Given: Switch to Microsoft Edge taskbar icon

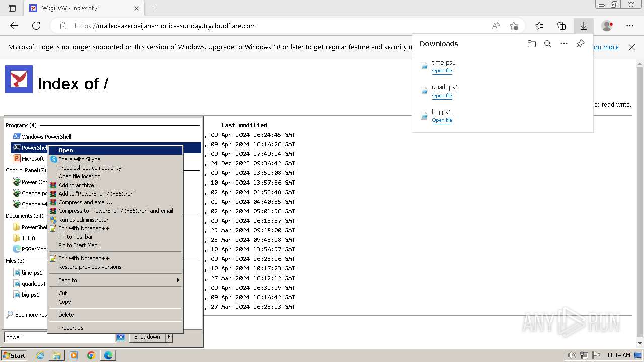Looking at the screenshot, I should pyautogui.click(x=108, y=355).
